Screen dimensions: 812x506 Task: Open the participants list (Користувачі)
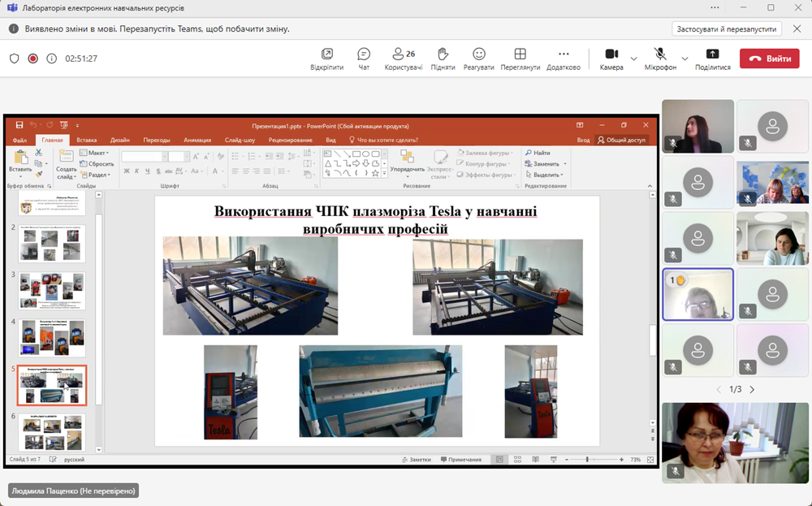click(403, 54)
